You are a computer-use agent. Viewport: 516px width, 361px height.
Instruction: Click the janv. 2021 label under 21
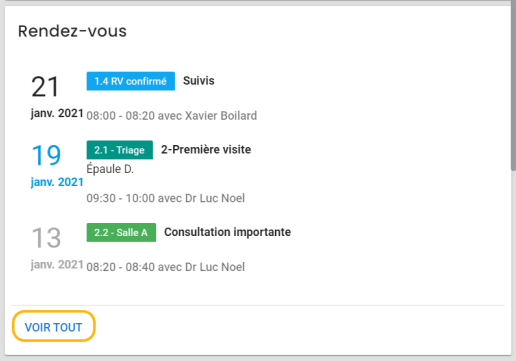pos(57,113)
